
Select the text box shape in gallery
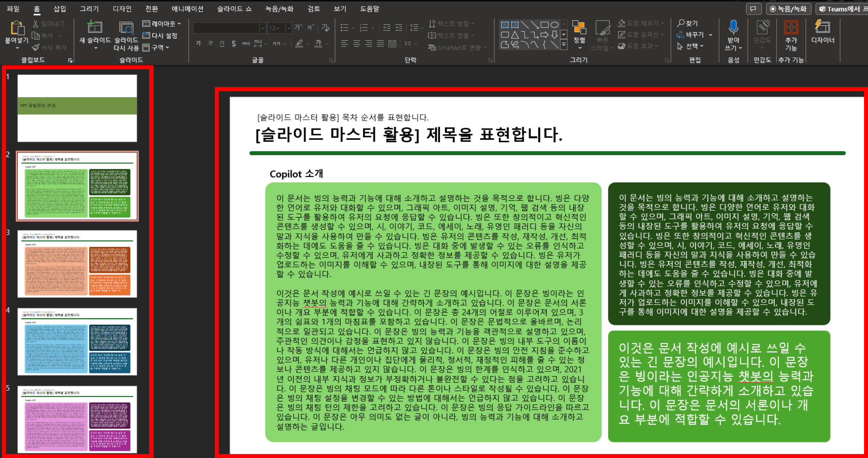point(505,25)
